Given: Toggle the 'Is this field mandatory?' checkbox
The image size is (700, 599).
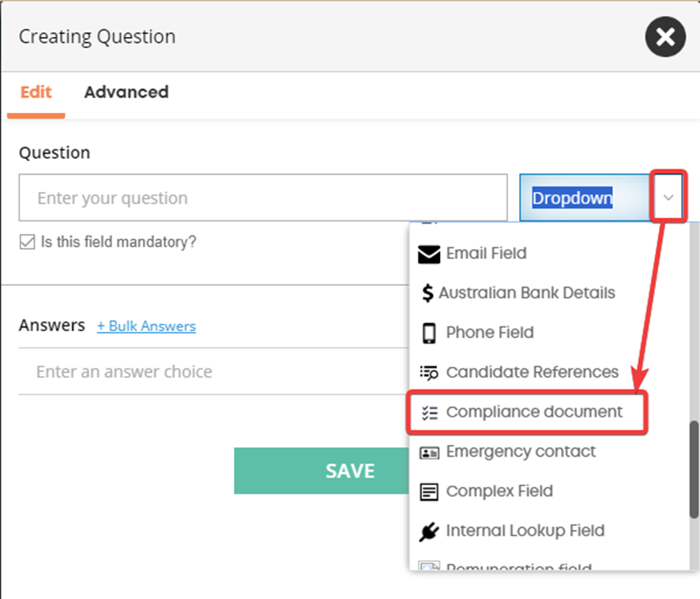Looking at the screenshot, I should click(x=27, y=242).
